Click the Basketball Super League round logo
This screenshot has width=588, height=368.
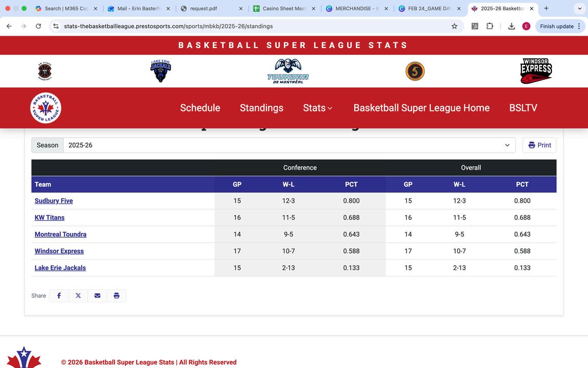[x=46, y=108]
